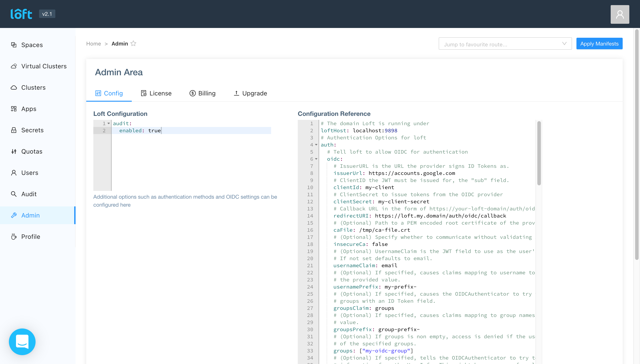Favourite the Admin route with the star
The image size is (640, 364).
tap(133, 44)
